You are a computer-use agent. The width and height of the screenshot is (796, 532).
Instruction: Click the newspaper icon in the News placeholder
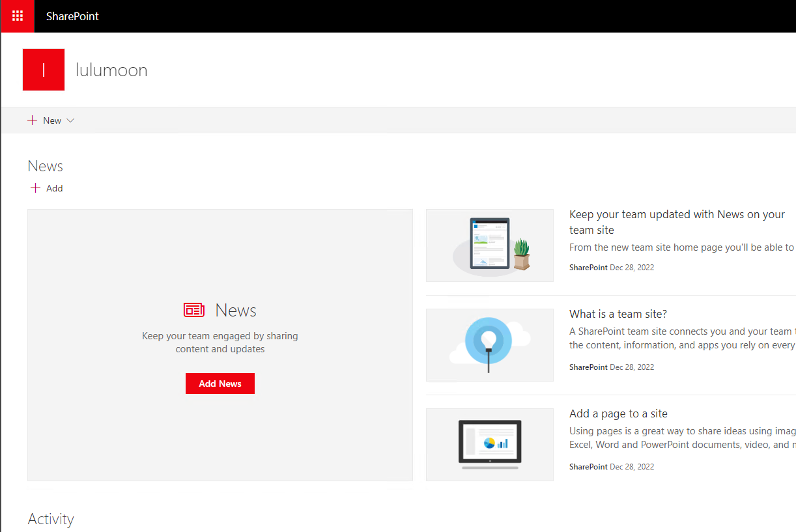point(194,310)
